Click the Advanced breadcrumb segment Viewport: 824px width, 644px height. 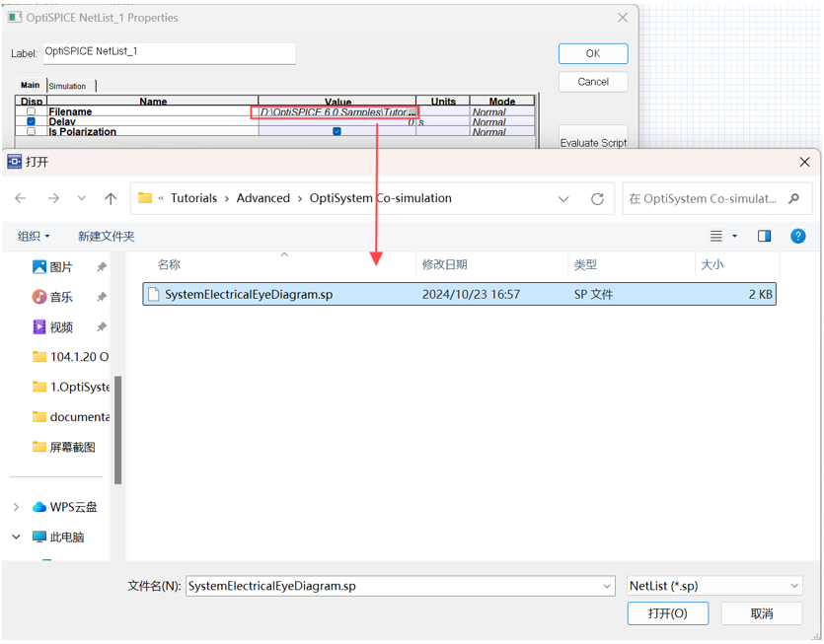pyautogui.click(x=262, y=198)
